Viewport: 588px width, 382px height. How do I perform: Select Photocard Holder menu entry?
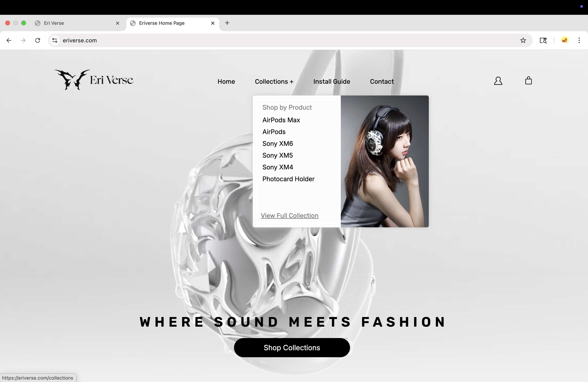coord(288,179)
